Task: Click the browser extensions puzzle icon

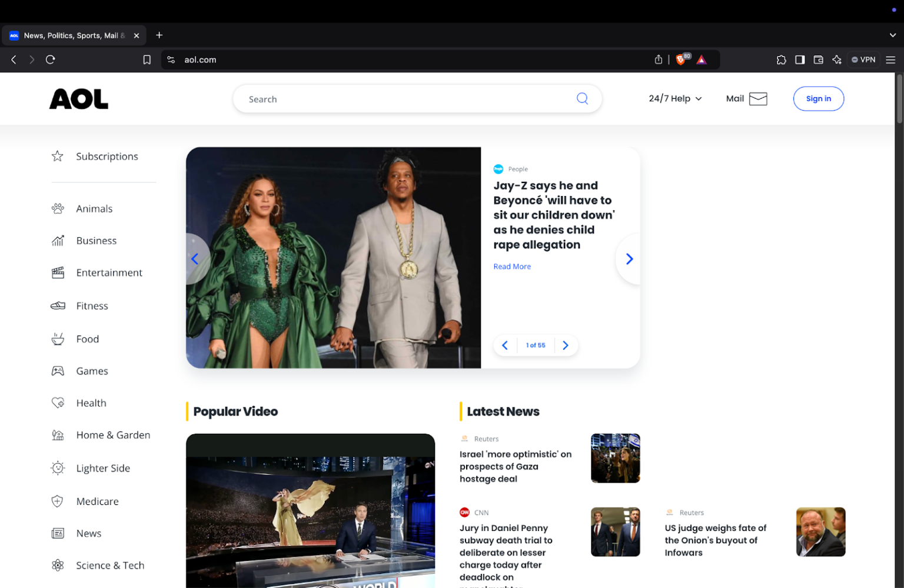Action: pyautogui.click(x=781, y=59)
